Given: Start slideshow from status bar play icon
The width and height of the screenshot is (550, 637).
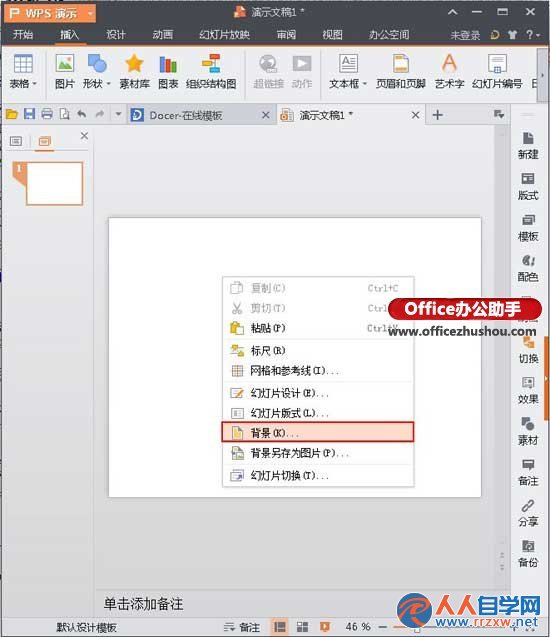Looking at the screenshot, I should coord(325,627).
